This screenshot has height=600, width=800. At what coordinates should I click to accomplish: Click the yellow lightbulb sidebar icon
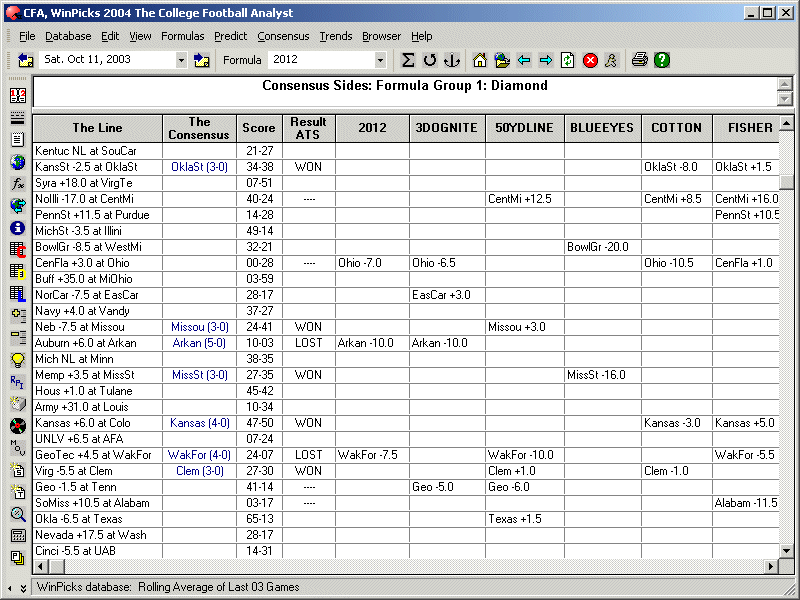[x=18, y=360]
